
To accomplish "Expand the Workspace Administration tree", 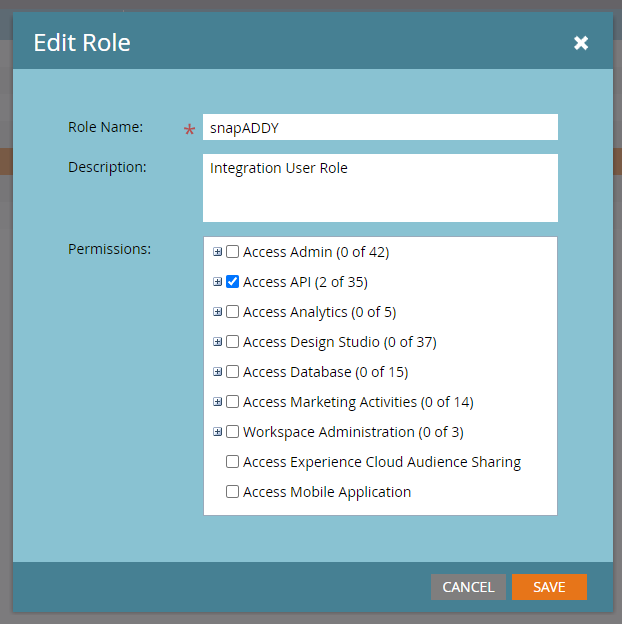I will tap(217, 431).
